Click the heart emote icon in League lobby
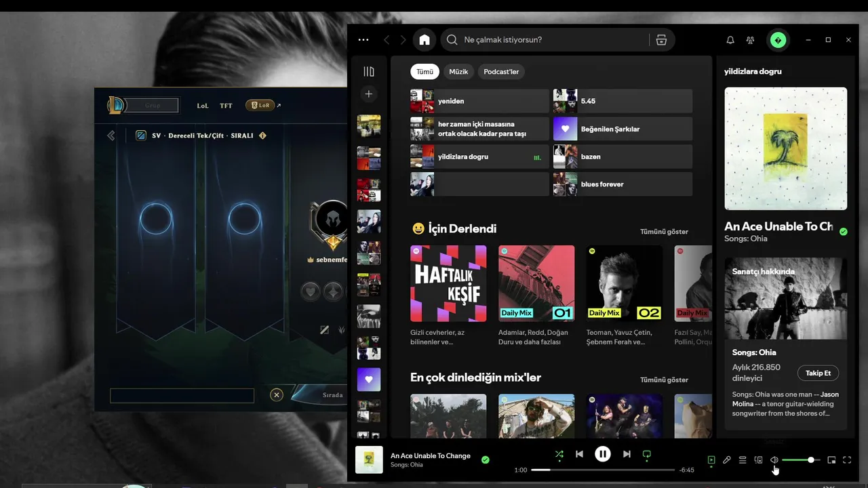The width and height of the screenshot is (868, 488). point(311,291)
